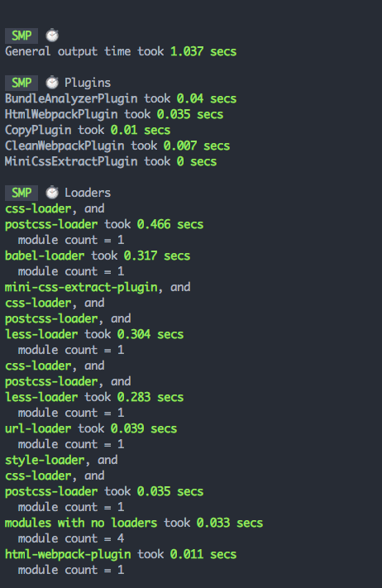The height and width of the screenshot is (588, 382).
Task: Click the SMP badge before the Loaders heading
Action: click(21, 193)
